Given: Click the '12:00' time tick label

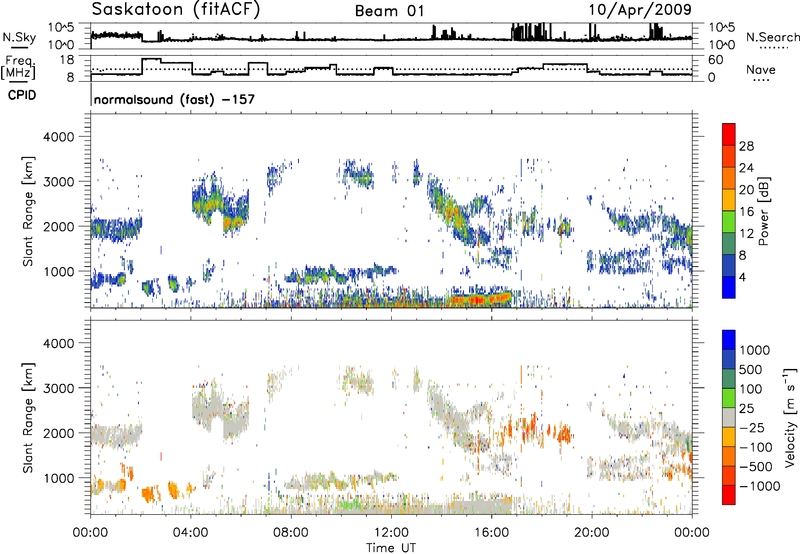Looking at the screenshot, I should (391, 533).
